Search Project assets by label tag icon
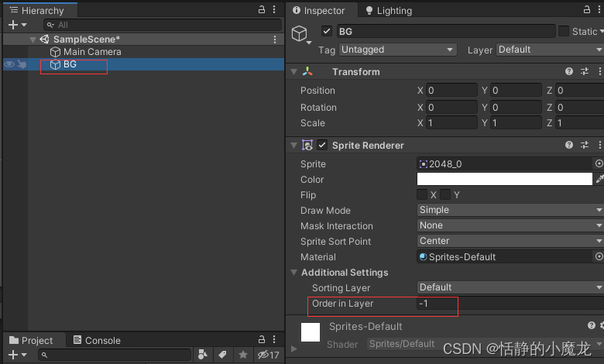Screen dimensions: 604x364 pyautogui.click(x=222, y=355)
